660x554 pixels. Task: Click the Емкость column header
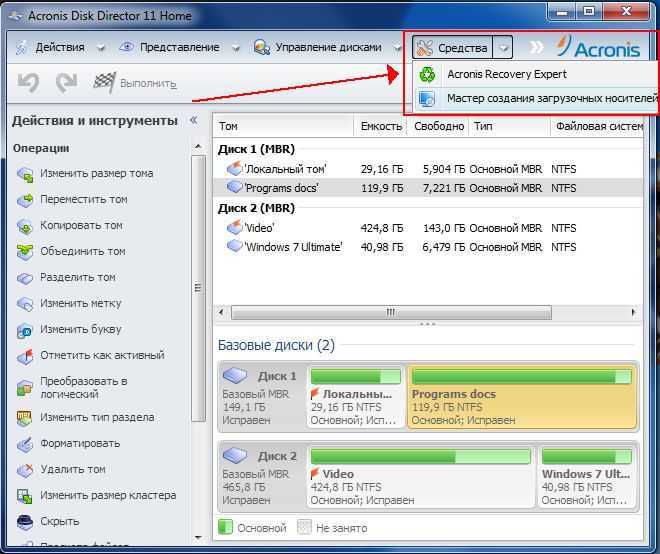(x=380, y=126)
